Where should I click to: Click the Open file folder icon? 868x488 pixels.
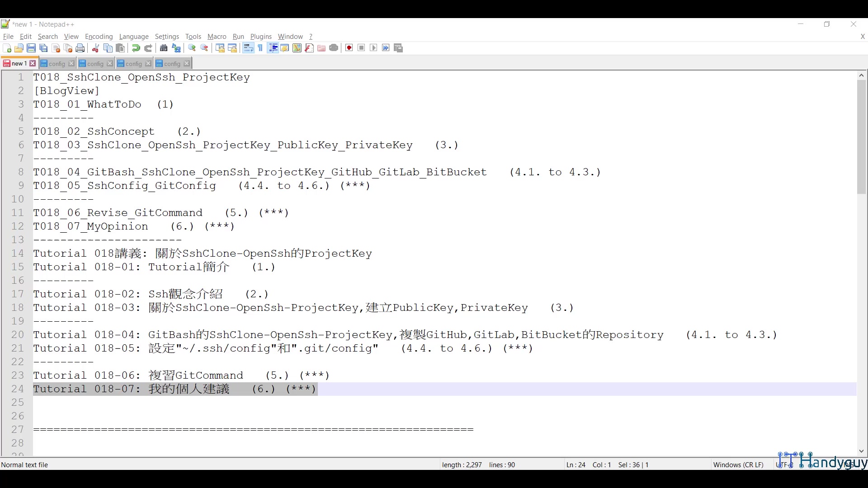pos(19,48)
